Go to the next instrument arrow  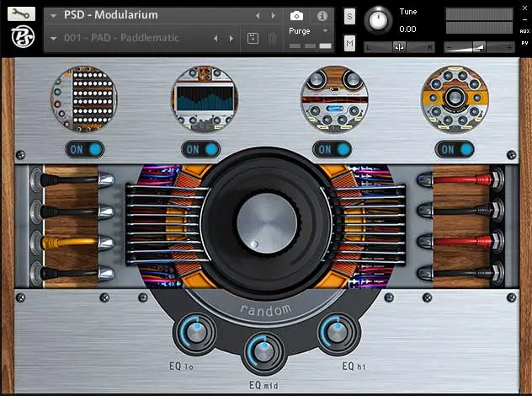point(273,16)
